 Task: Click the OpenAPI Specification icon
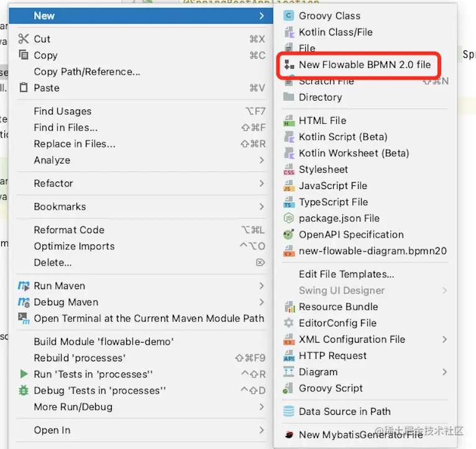pyautogui.click(x=288, y=234)
